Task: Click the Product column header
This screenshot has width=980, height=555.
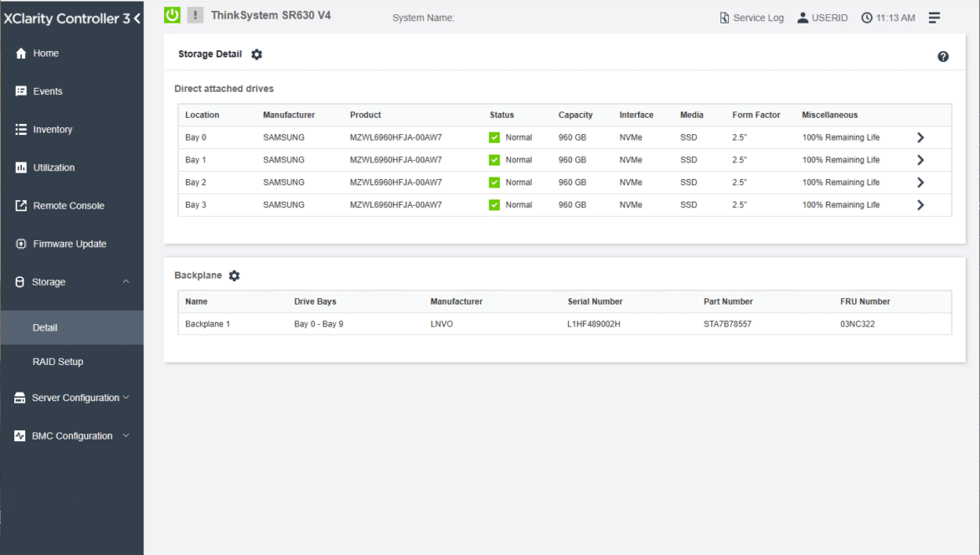Action: click(x=366, y=115)
